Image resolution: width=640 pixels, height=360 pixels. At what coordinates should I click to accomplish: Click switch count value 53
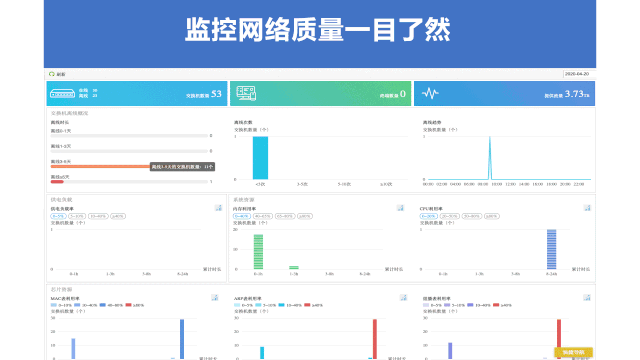(x=216, y=94)
